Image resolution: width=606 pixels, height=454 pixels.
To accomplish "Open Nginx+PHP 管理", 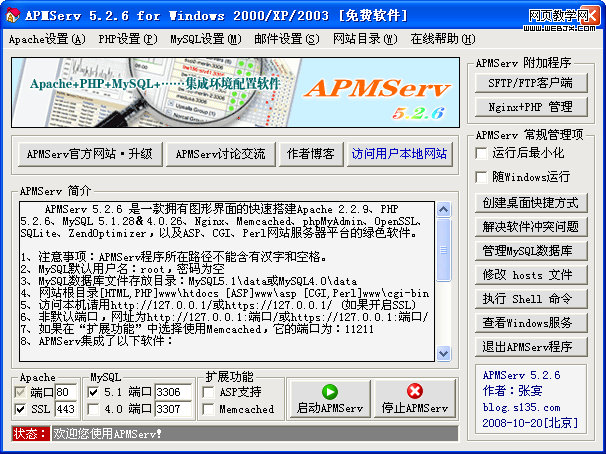I will pos(531,107).
